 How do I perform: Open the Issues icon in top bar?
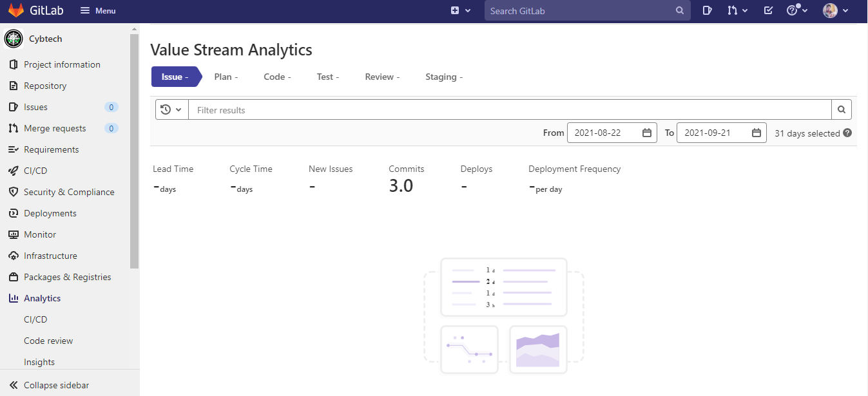pos(708,11)
